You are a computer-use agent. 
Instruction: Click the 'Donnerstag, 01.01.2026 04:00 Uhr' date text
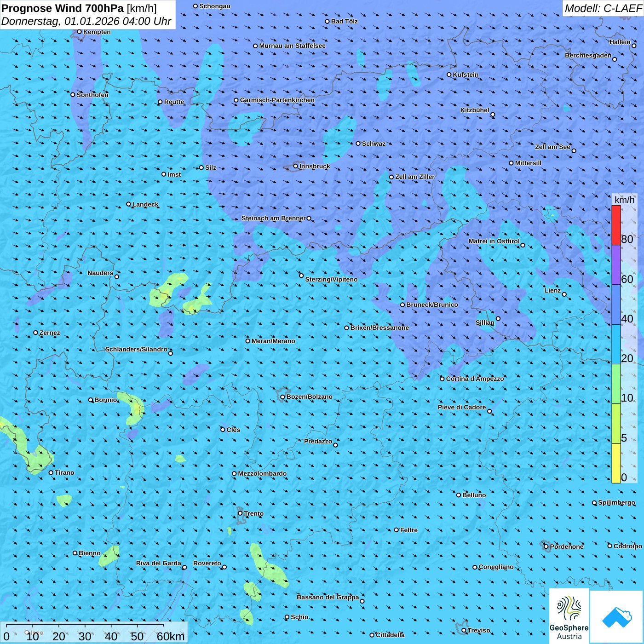click(86, 21)
